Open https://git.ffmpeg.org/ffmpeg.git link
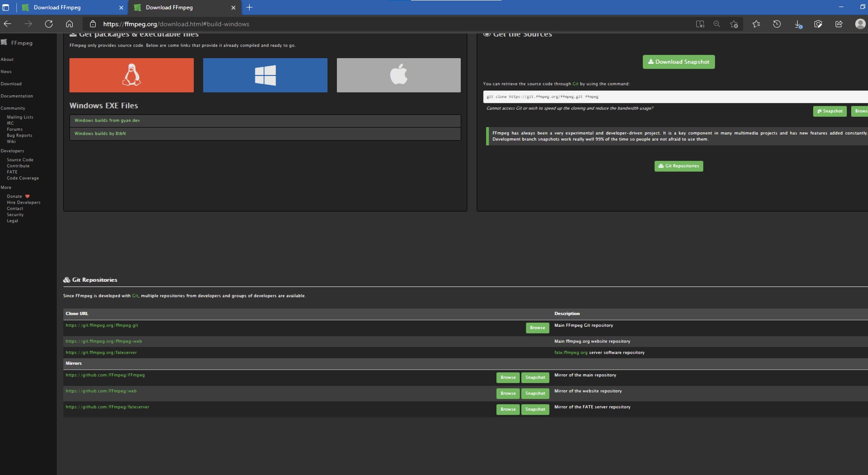 [102, 325]
